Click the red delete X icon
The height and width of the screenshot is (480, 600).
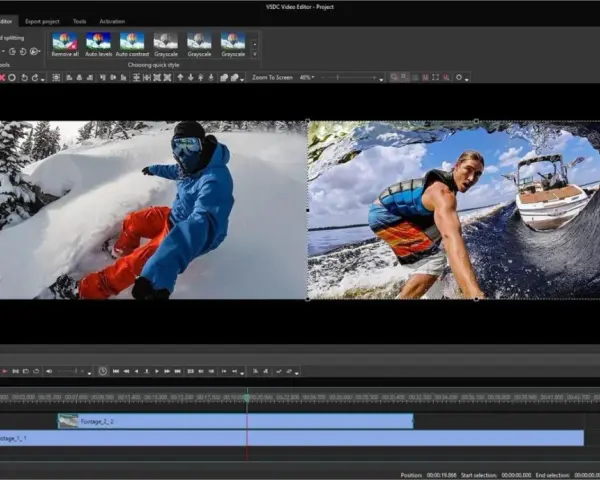pyautogui.click(x=2, y=78)
